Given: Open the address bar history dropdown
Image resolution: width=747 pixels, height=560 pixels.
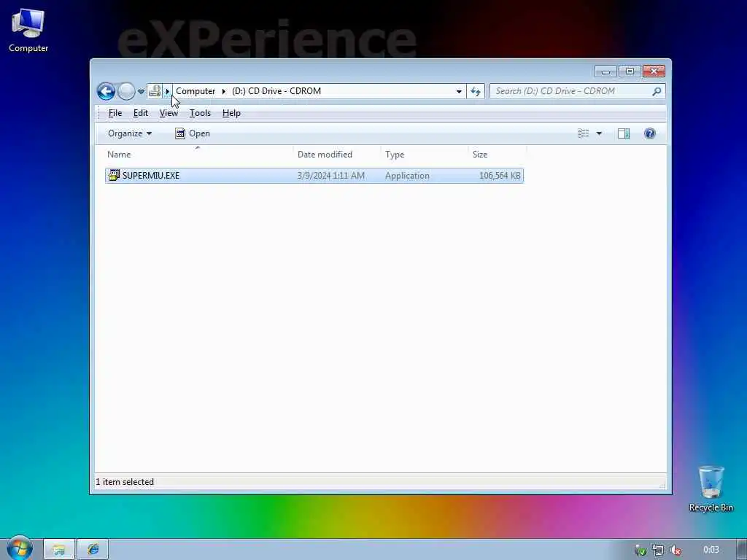Looking at the screenshot, I should pos(459,91).
